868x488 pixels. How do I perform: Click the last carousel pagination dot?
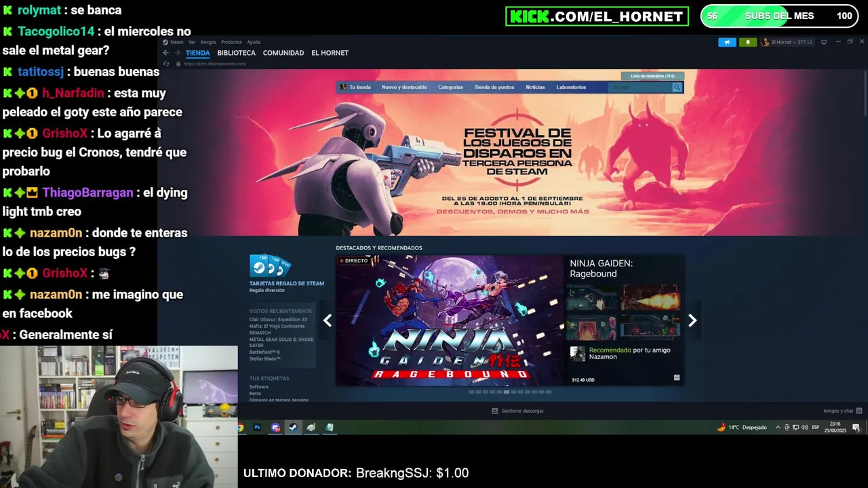548,392
